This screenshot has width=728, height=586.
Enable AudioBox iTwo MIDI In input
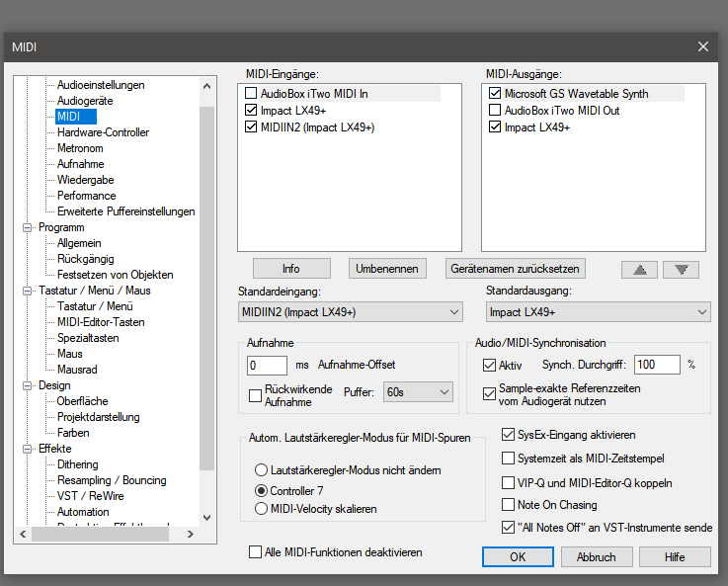pos(252,94)
